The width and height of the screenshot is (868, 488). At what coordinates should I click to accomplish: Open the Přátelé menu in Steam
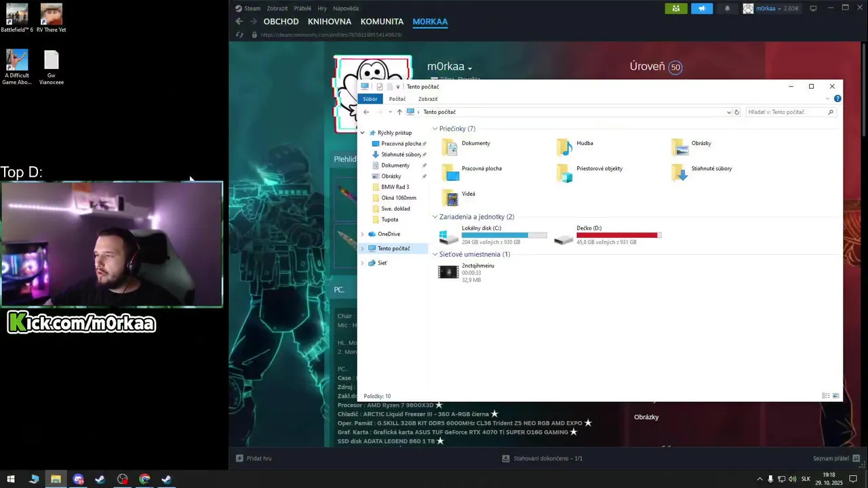302,8
